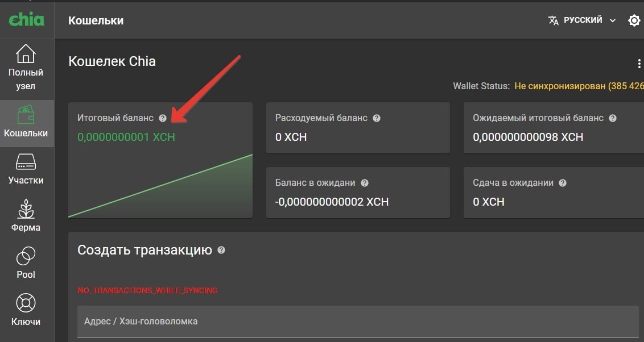Click the Расходуемый баланс 0 XCH value
This screenshot has width=644, height=342.
pyautogui.click(x=291, y=137)
